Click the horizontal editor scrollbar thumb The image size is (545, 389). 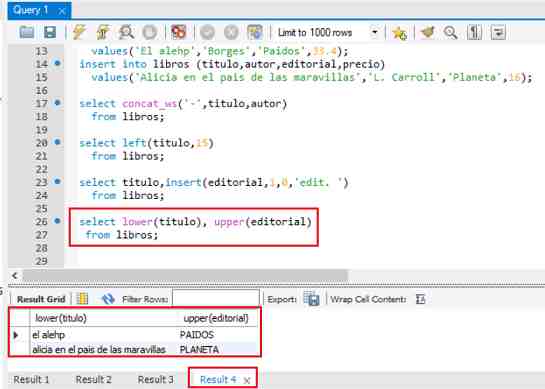(x=185, y=276)
